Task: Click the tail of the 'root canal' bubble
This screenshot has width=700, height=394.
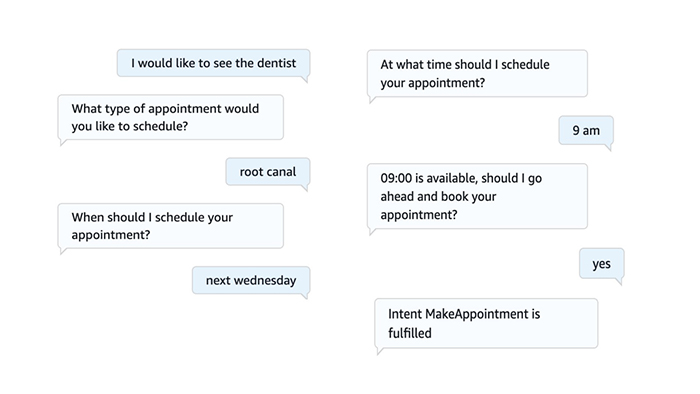Action: coord(305,188)
